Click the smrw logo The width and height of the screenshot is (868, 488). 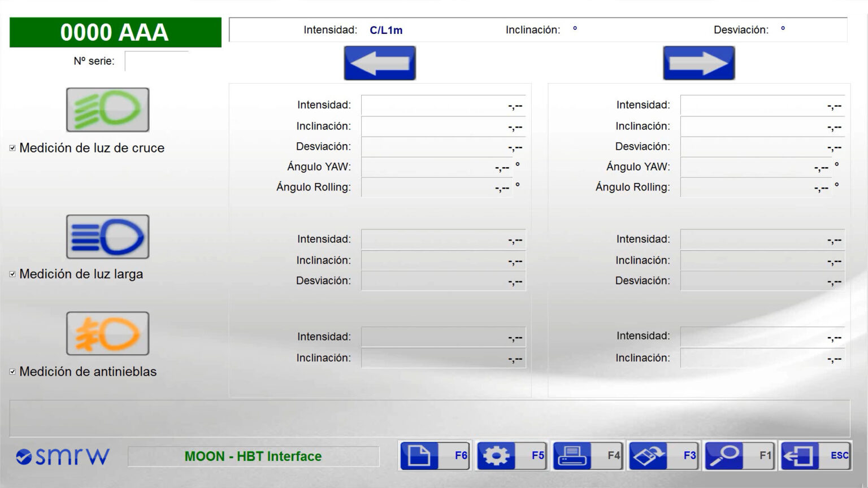tap(62, 455)
